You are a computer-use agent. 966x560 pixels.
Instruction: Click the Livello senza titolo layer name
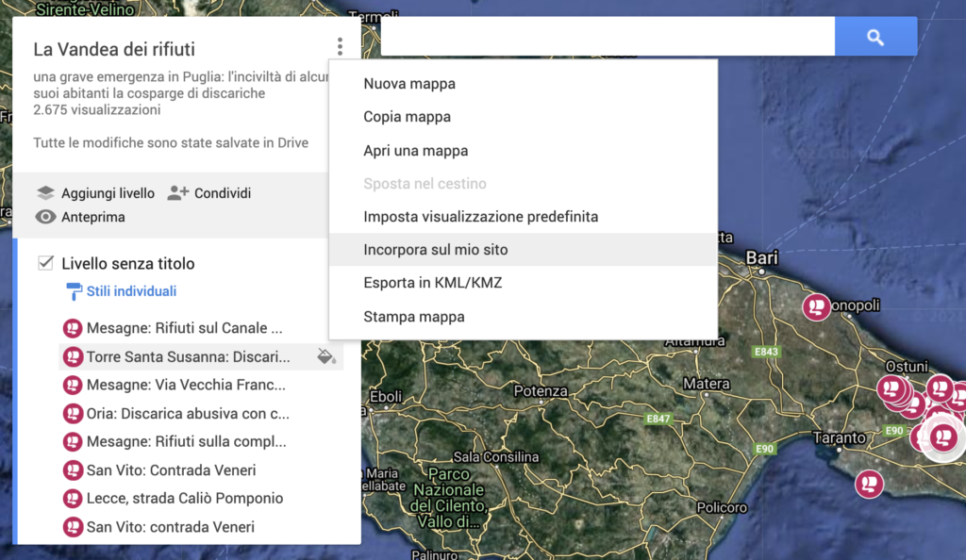coord(128,263)
